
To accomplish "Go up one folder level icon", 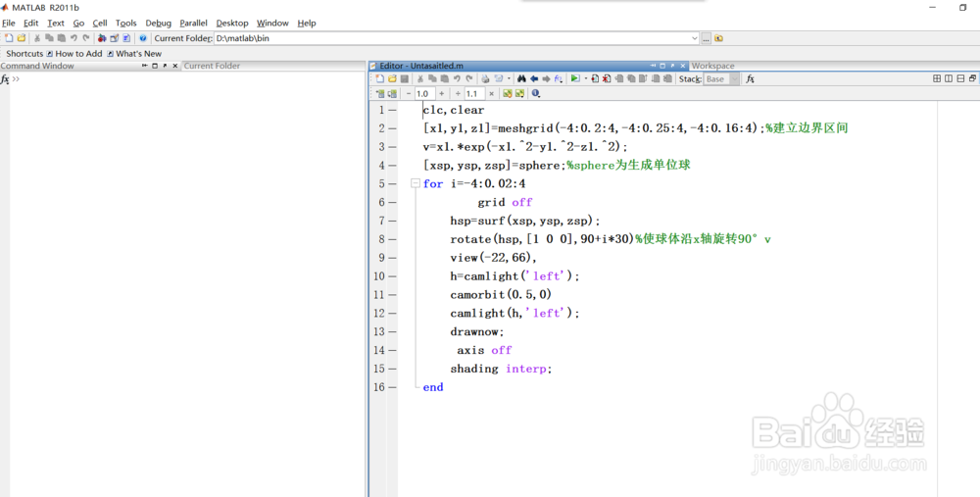I will pyautogui.click(x=718, y=38).
